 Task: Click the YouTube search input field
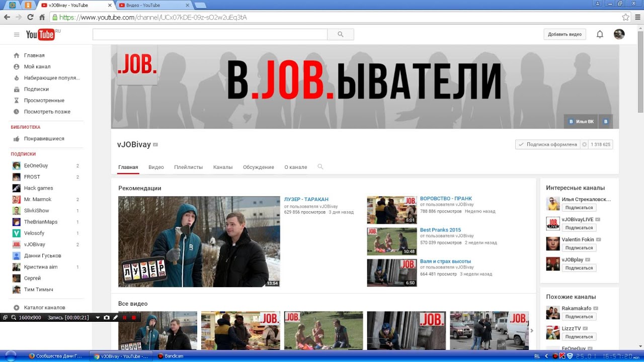pyautogui.click(x=210, y=34)
